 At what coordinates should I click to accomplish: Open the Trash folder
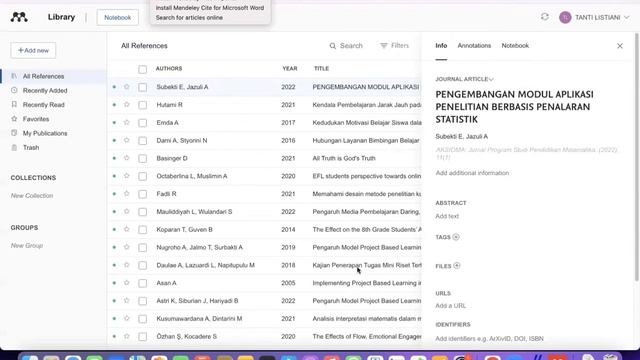tap(31, 148)
